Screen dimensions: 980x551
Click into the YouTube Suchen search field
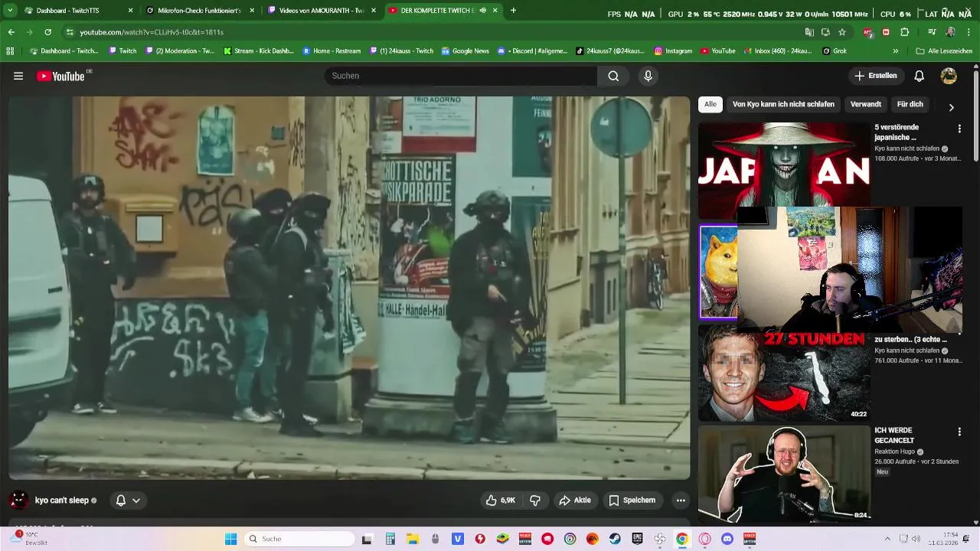pyautogui.click(x=460, y=76)
